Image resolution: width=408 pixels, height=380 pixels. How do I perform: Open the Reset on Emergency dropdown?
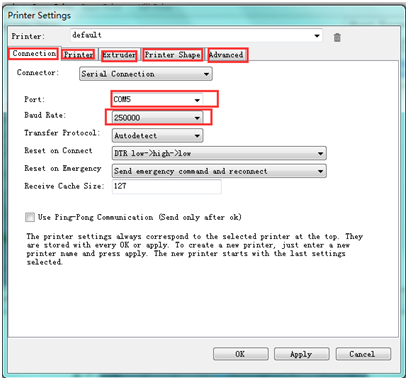[219, 171]
